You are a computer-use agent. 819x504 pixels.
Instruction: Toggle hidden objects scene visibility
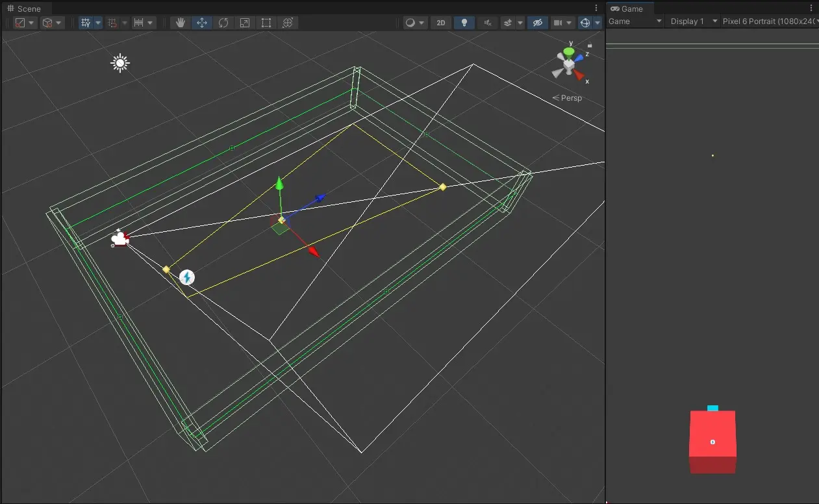coord(537,23)
